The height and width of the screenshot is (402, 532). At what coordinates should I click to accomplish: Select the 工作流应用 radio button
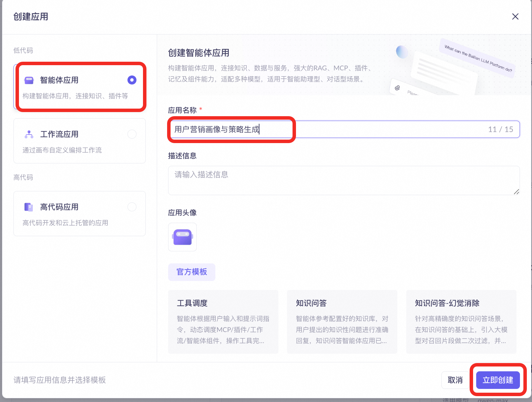pyautogui.click(x=132, y=134)
